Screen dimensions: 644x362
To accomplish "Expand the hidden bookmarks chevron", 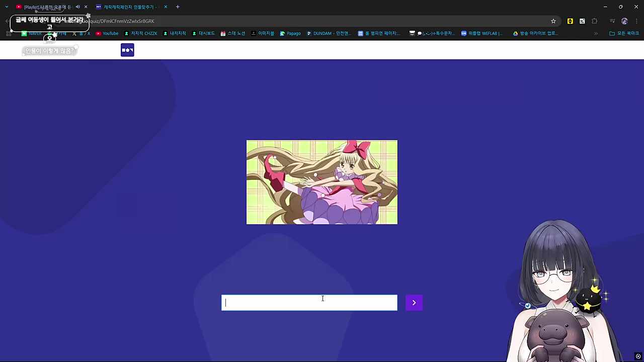I will point(596,34).
